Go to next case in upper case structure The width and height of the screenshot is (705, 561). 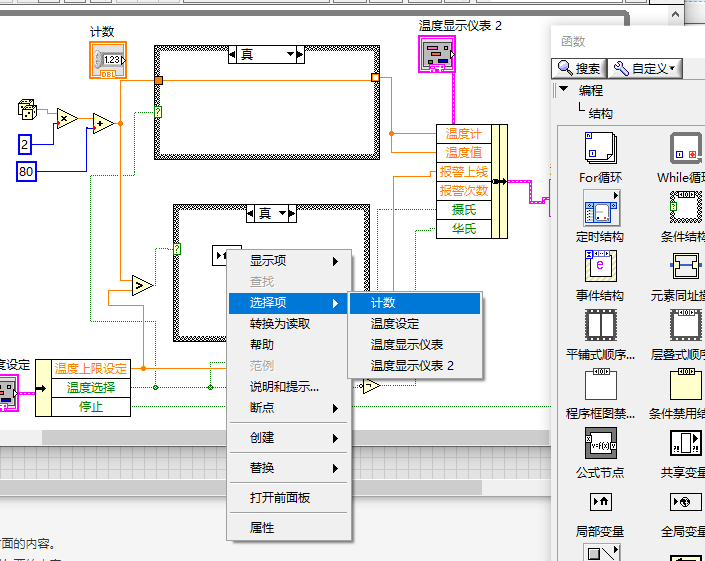click(x=300, y=54)
